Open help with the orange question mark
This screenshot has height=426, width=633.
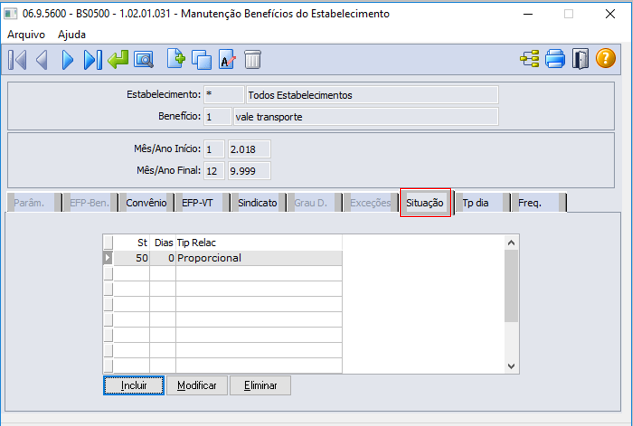(x=606, y=58)
